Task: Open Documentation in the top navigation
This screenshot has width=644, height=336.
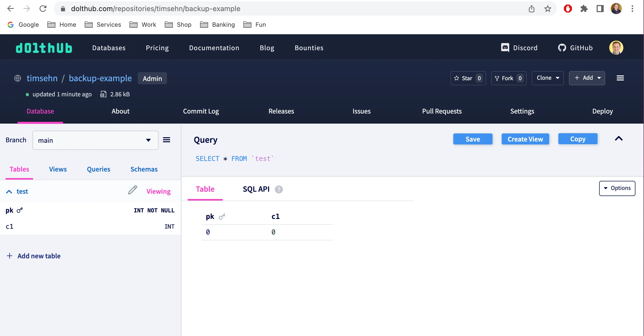Action: (214, 48)
